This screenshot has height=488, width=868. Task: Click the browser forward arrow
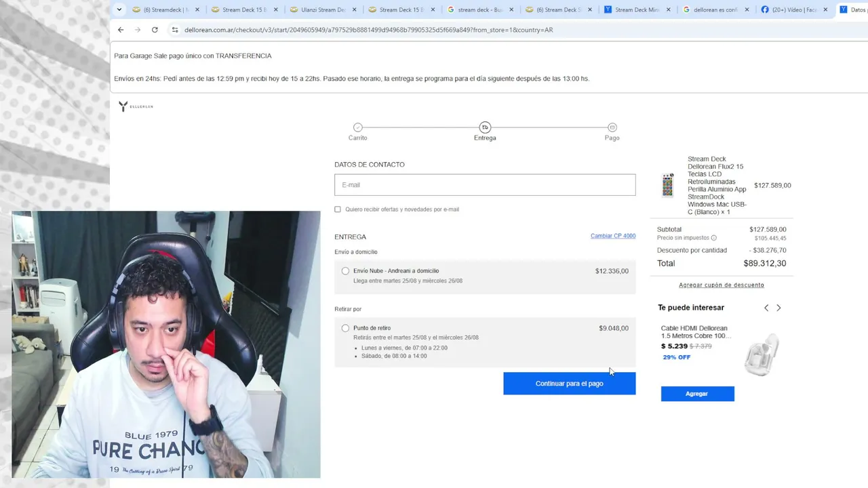point(138,30)
